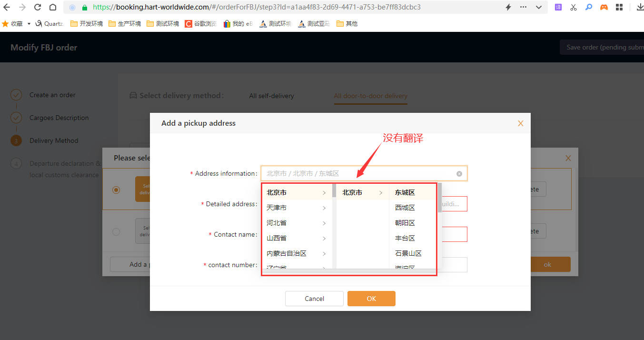644x340 pixels.
Task: Click the browser home icon
Action: coord(53,7)
